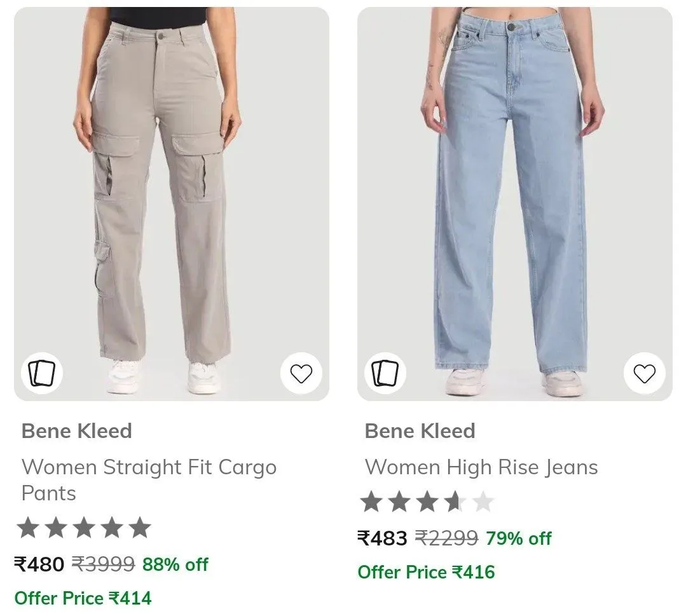
Task: Open similar items icon on the cargo pants image
Action: pos(42,373)
